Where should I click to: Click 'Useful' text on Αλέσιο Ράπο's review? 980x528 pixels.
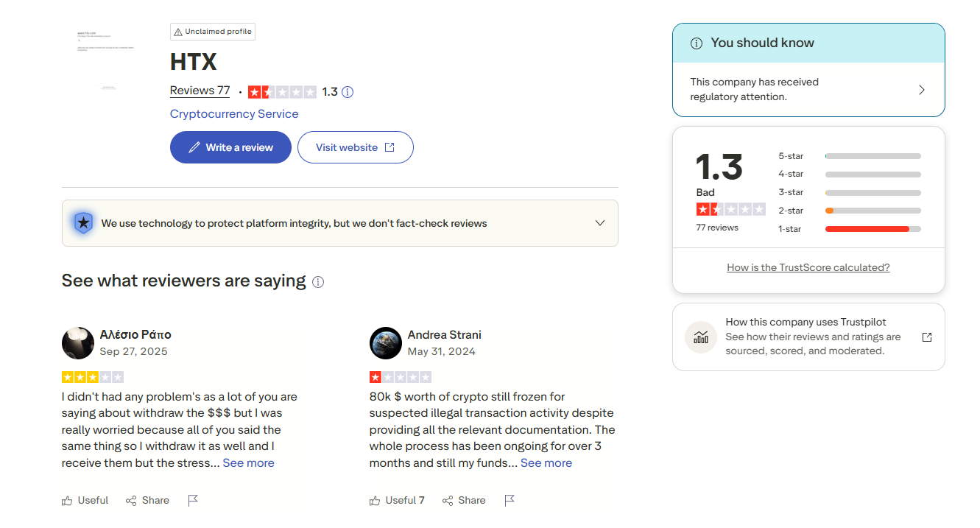click(x=93, y=501)
